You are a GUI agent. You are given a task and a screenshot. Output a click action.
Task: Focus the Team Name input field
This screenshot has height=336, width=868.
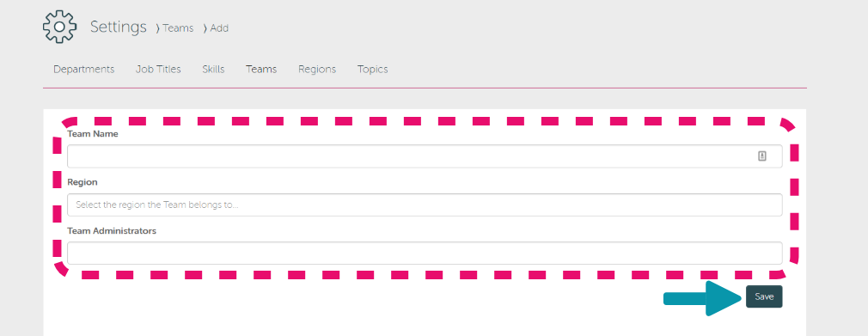coord(425,156)
